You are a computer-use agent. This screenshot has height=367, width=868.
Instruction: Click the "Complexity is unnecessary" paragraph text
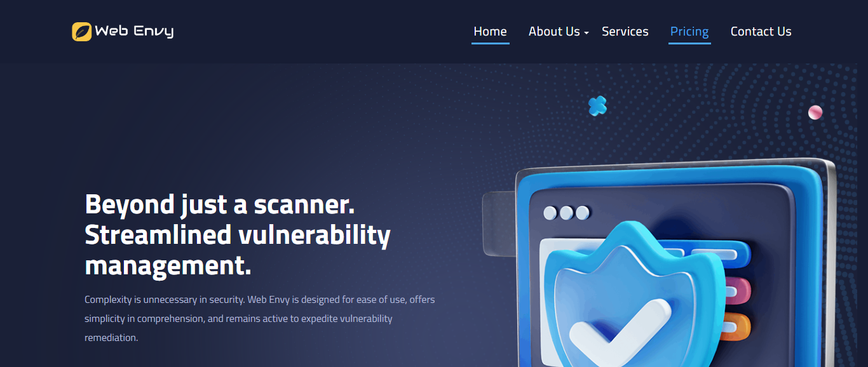point(260,319)
